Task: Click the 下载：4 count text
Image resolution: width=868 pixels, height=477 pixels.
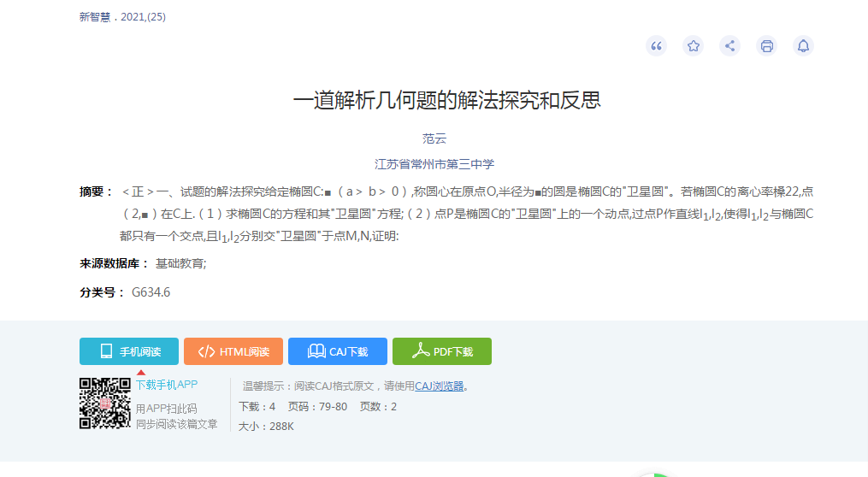Action: click(257, 407)
